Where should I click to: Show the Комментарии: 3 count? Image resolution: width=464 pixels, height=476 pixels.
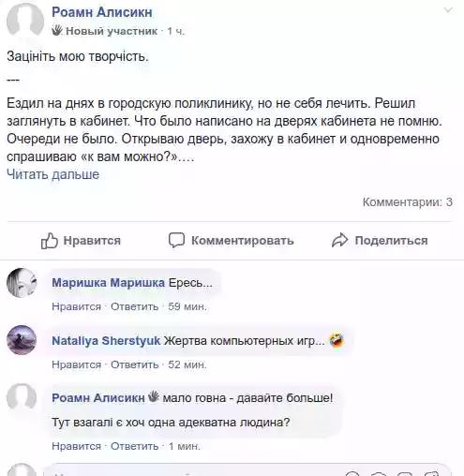pos(408,202)
